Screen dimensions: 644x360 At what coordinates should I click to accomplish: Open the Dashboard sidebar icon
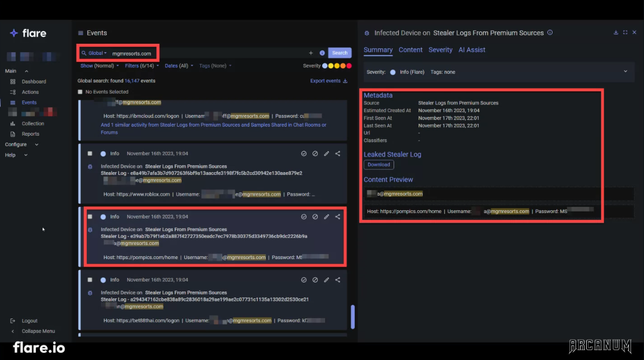tap(13, 82)
